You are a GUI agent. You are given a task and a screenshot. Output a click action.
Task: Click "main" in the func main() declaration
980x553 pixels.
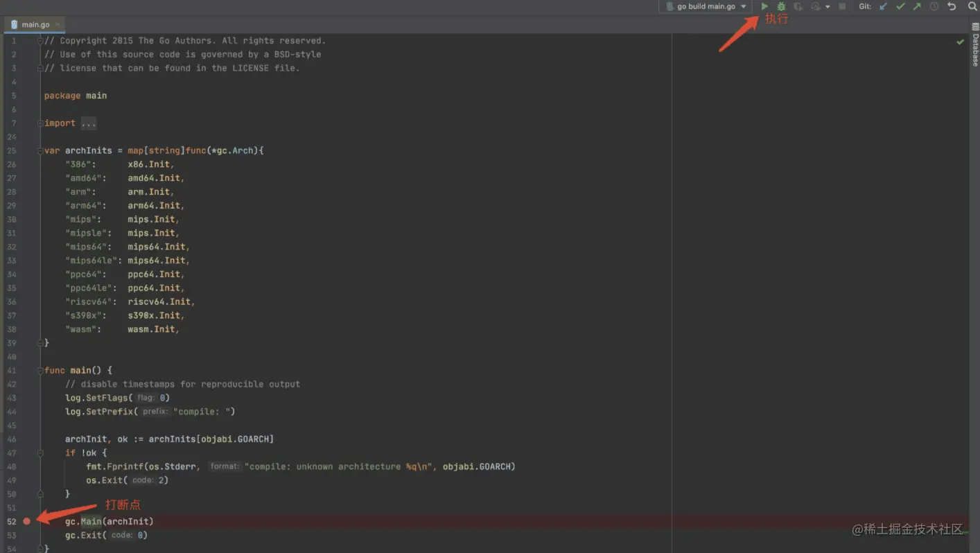pyautogui.click(x=80, y=370)
